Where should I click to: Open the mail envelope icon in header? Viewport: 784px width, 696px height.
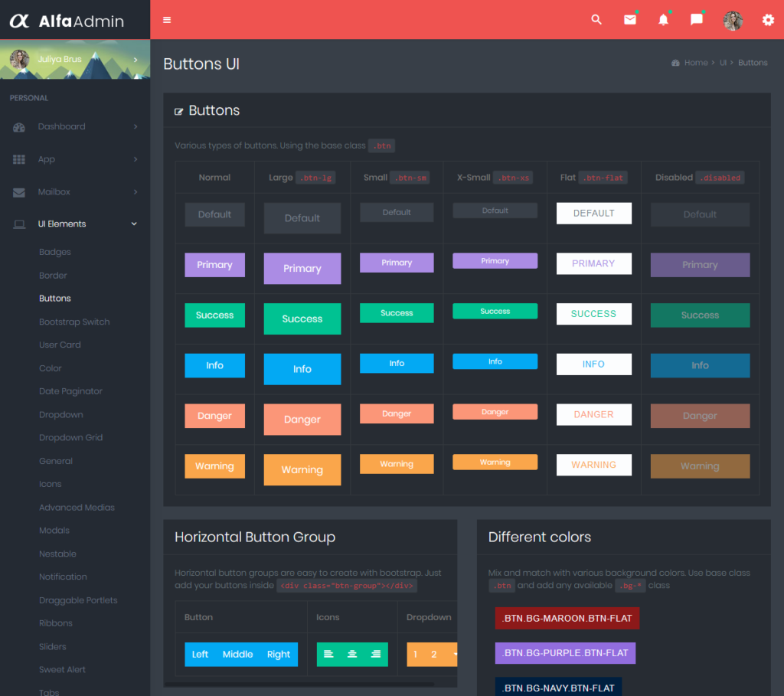[630, 19]
